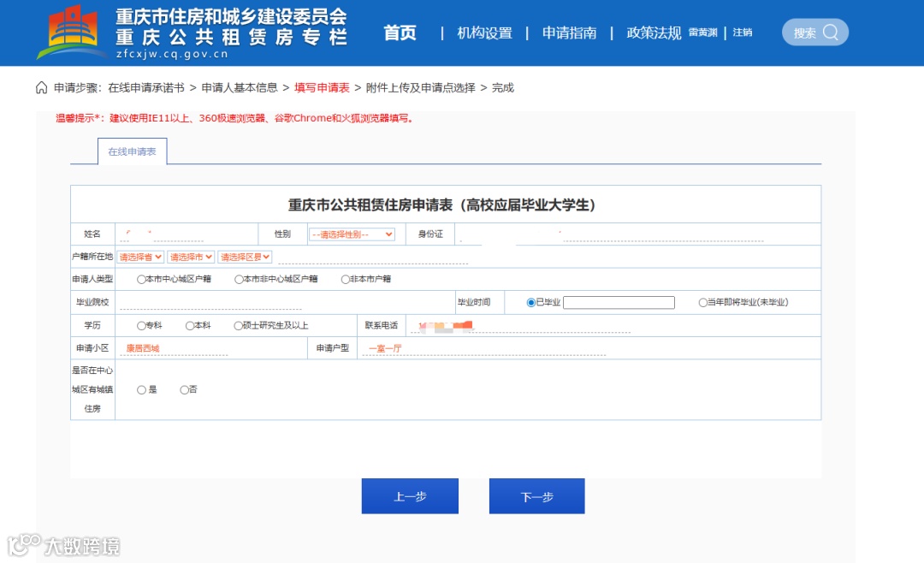Choose the 已毕业 radio button

pos(531,302)
